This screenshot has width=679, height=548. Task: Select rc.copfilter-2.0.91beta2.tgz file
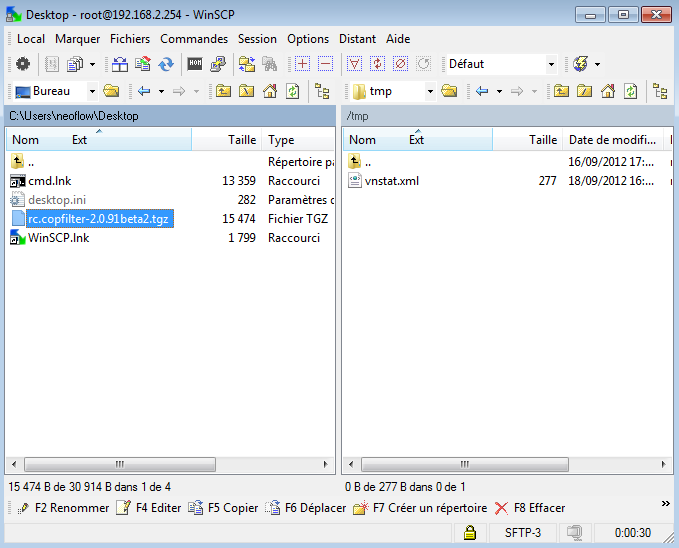click(98, 219)
